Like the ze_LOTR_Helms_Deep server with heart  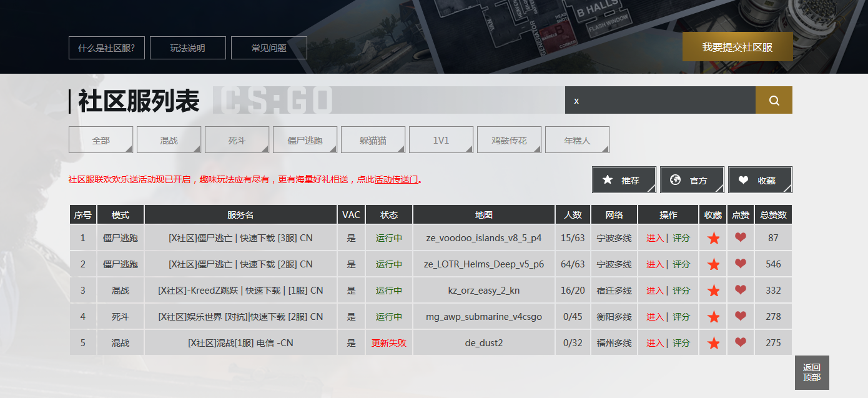(x=741, y=264)
